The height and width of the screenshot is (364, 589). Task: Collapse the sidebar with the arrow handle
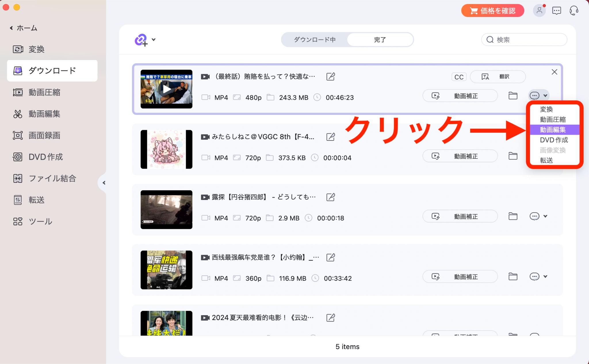[x=104, y=183]
